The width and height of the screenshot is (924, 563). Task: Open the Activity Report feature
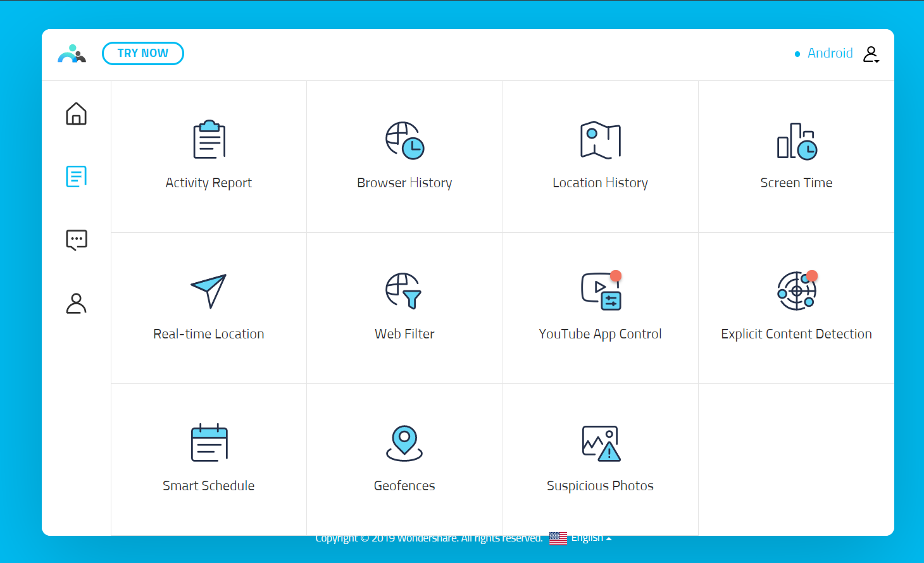209,156
